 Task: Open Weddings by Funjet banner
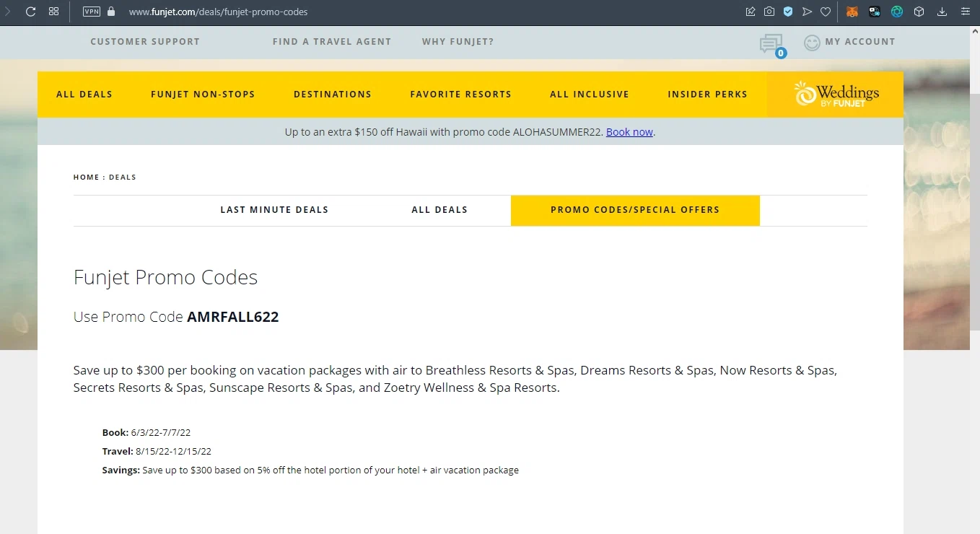[836, 95]
